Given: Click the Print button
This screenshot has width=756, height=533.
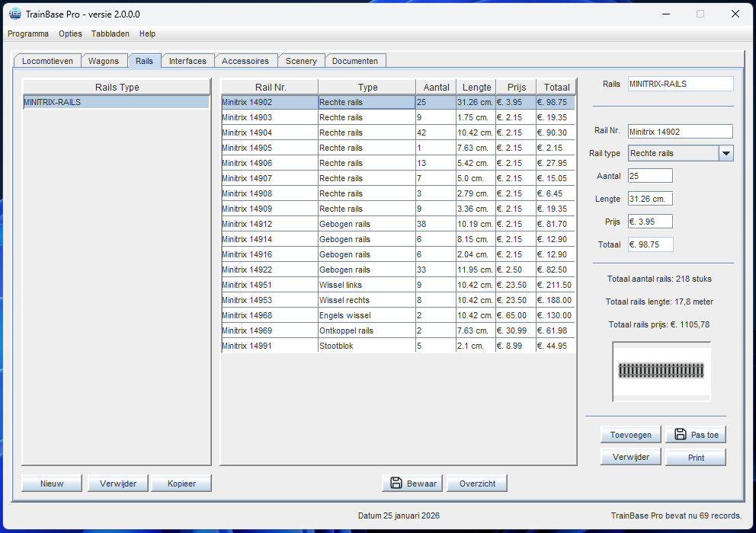Looking at the screenshot, I should tap(695, 458).
